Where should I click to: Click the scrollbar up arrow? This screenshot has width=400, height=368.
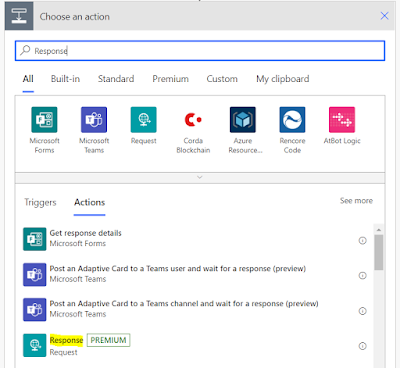(378, 230)
